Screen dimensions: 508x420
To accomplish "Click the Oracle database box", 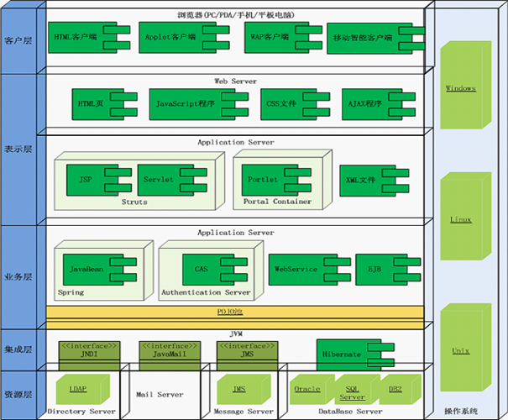I will tap(307, 390).
